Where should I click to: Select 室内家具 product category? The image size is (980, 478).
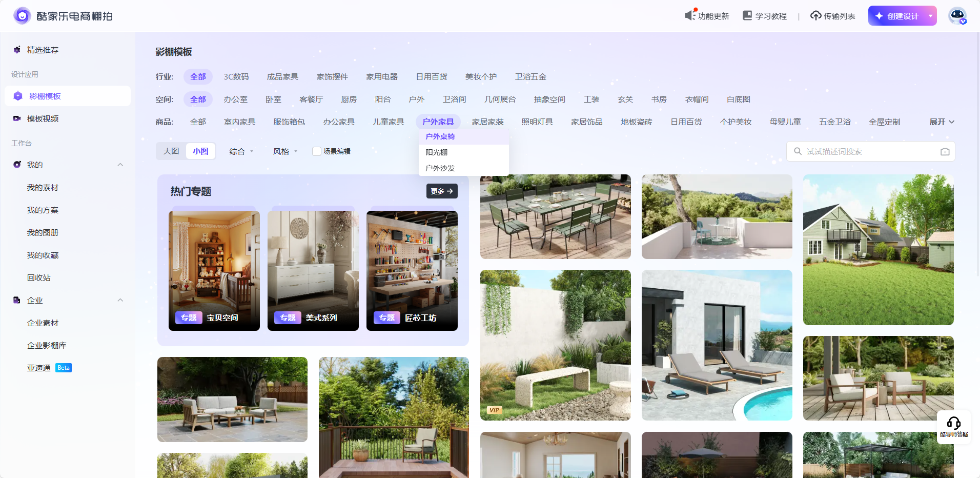coord(239,122)
